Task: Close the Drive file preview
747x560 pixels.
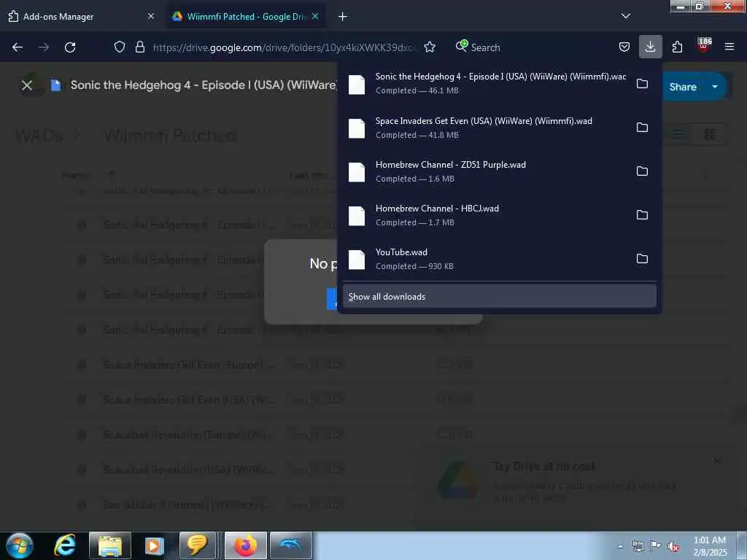Action: pos(27,85)
